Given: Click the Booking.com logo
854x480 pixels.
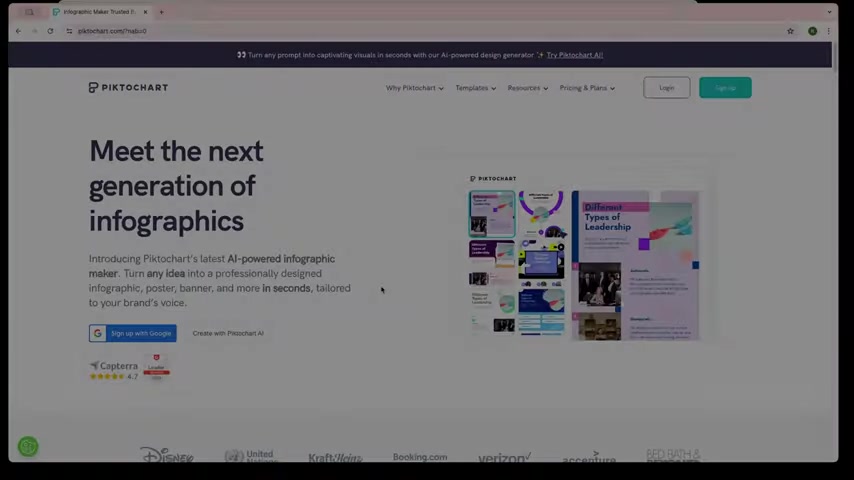Looking at the screenshot, I should click(420, 457).
